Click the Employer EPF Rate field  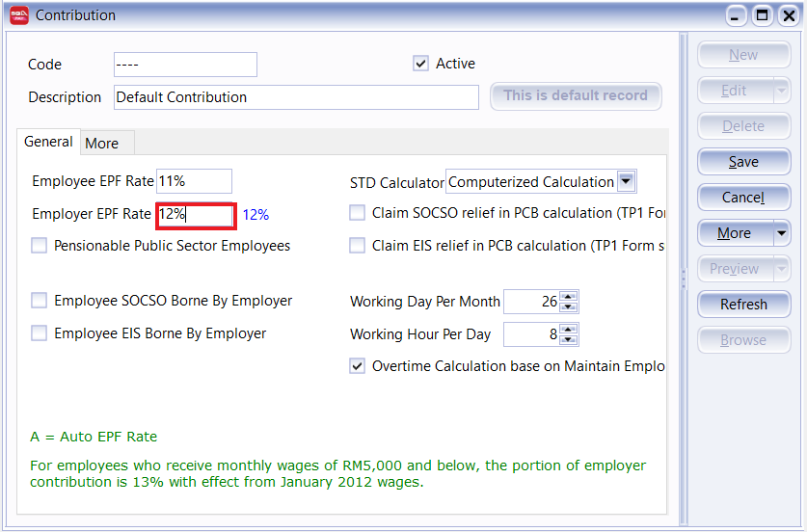tap(196, 216)
